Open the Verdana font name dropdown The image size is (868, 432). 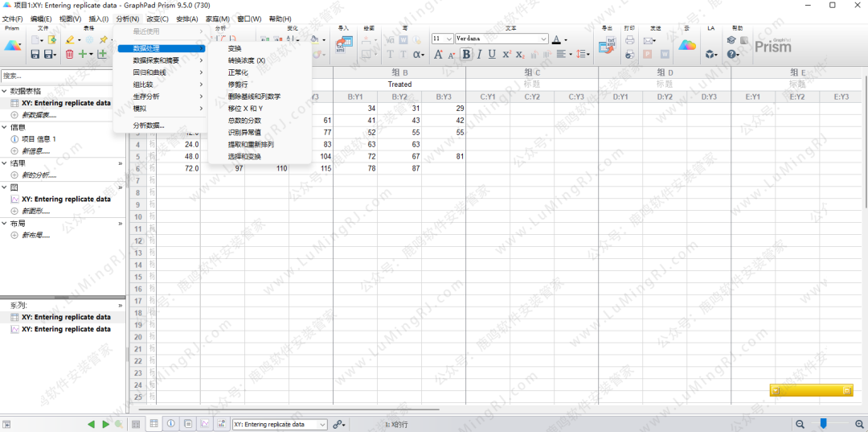coord(543,39)
